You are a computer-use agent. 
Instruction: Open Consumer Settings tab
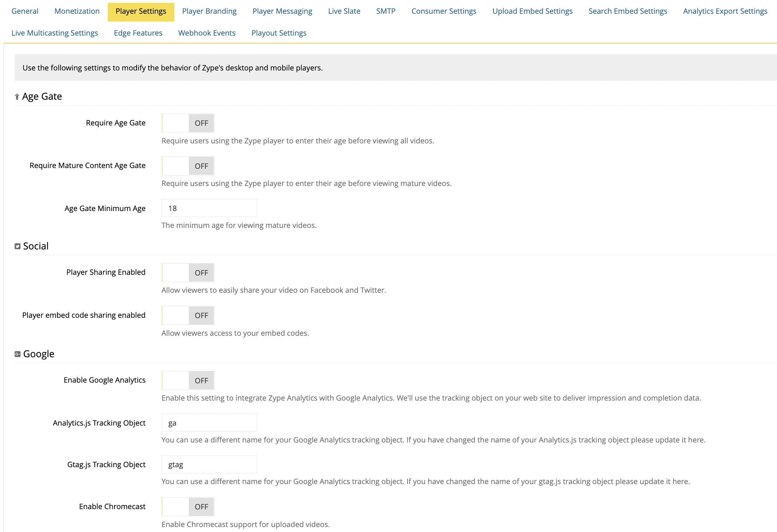coord(444,11)
